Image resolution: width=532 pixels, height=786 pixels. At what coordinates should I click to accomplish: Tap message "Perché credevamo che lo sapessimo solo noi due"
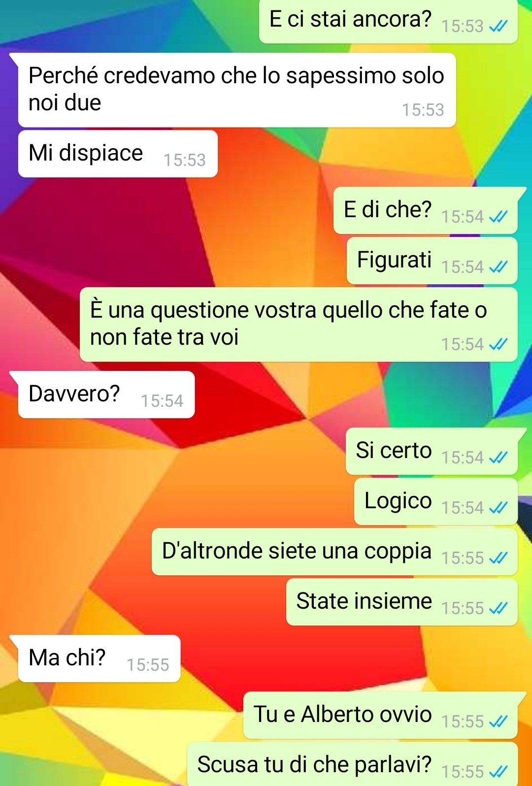[x=237, y=90]
